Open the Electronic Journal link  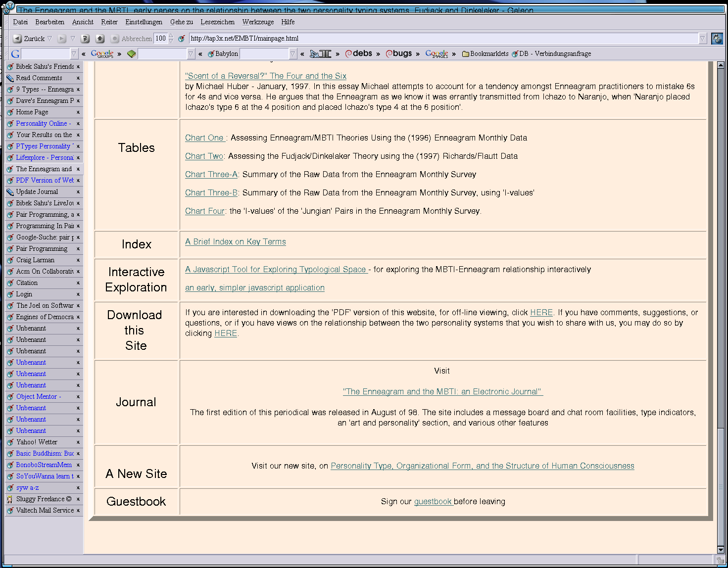click(x=443, y=392)
